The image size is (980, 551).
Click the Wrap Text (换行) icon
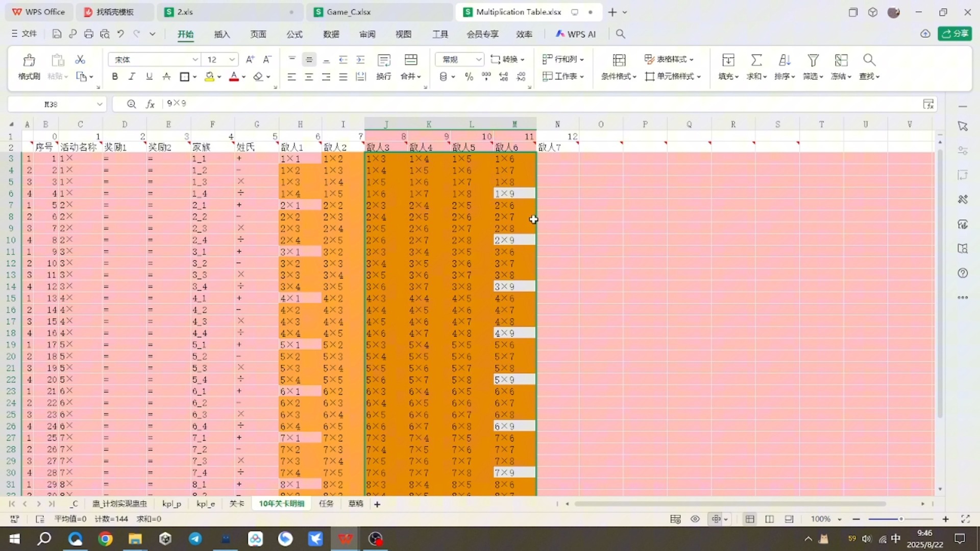point(384,60)
